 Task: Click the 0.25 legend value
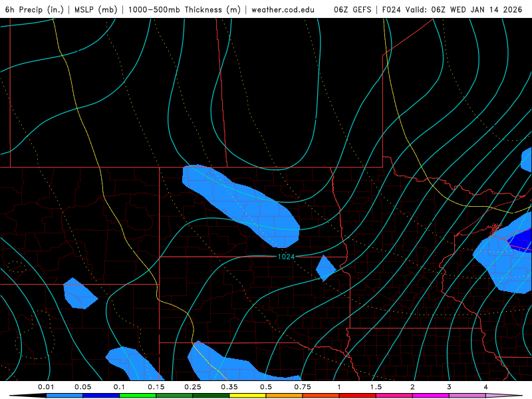pos(193,387)
